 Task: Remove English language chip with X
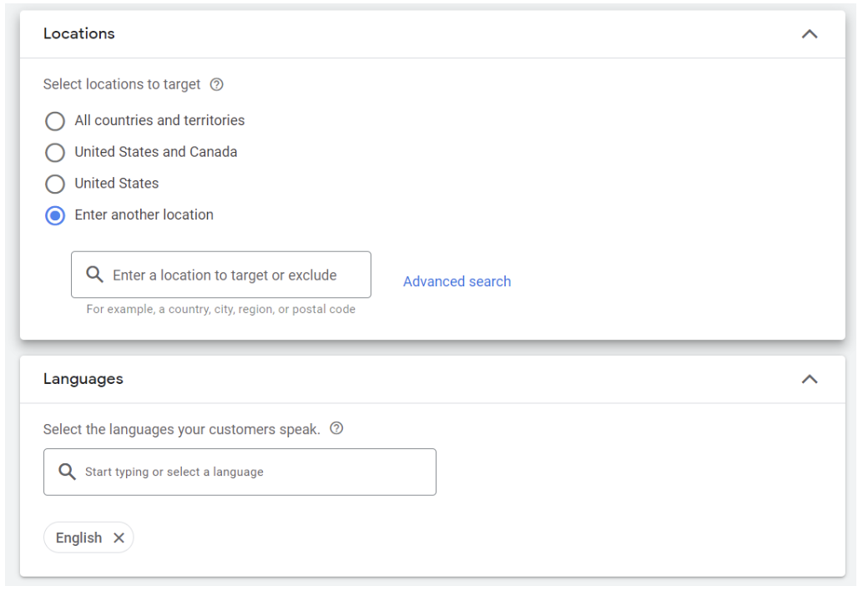click(119, 538)
